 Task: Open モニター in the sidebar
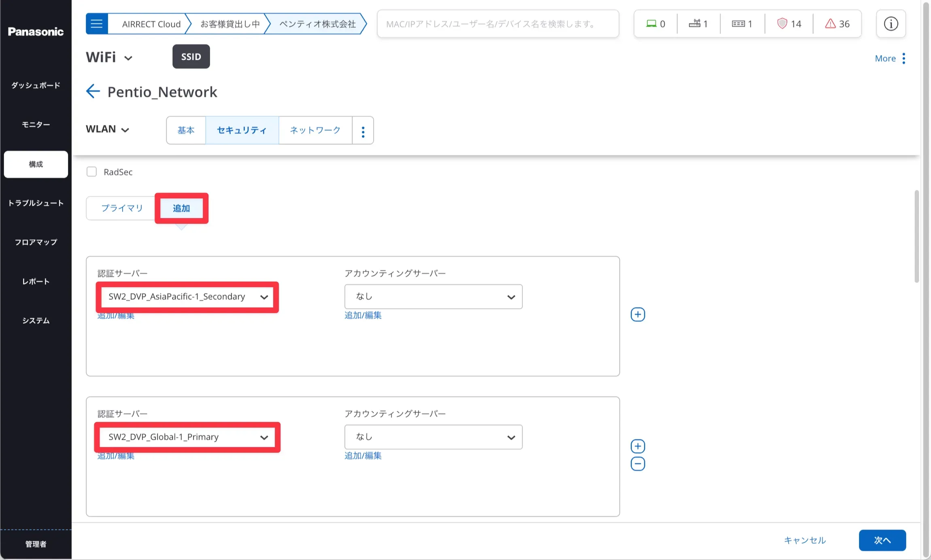coord(36,125)
